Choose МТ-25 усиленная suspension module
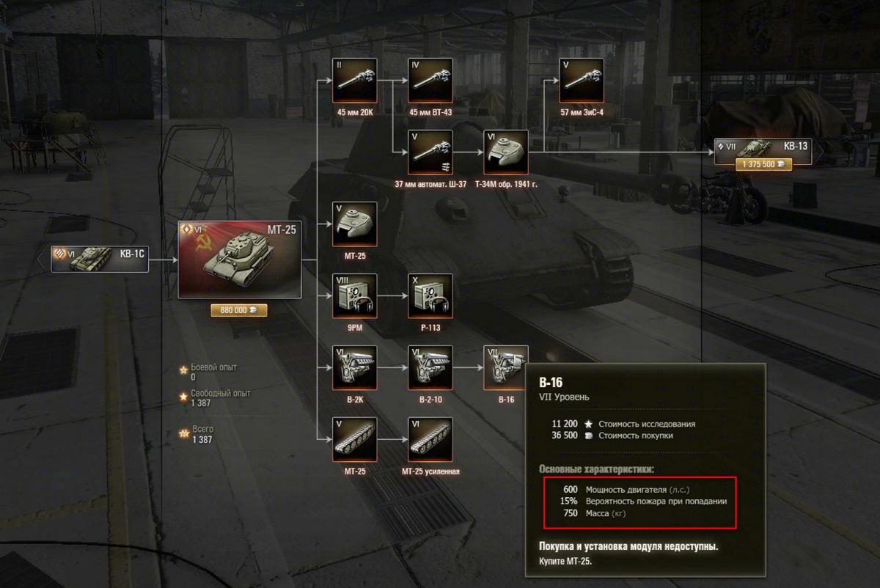880x588 pixels. click(430, 439)
